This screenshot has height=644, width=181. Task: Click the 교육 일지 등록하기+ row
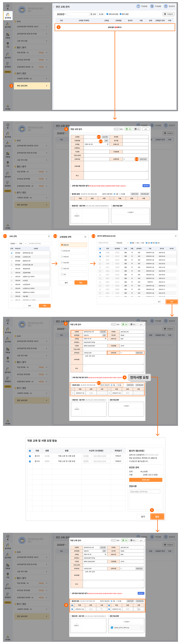(115, 27)
